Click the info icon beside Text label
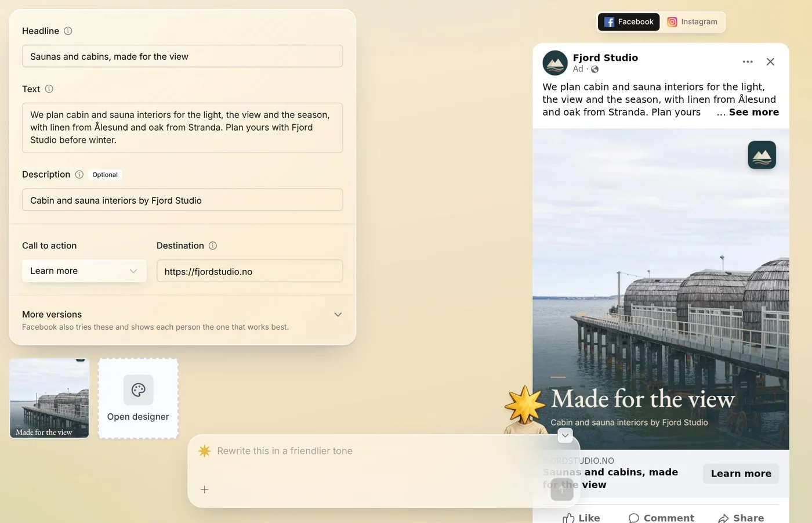The height and width of the screenshot is (523, 812). 49,89
